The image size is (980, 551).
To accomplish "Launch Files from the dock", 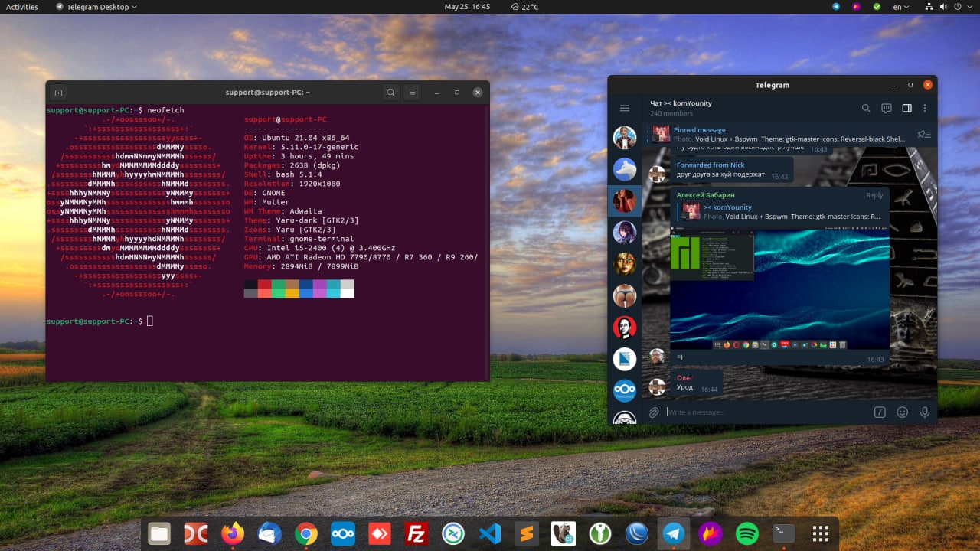I will (x=159, y=533).
